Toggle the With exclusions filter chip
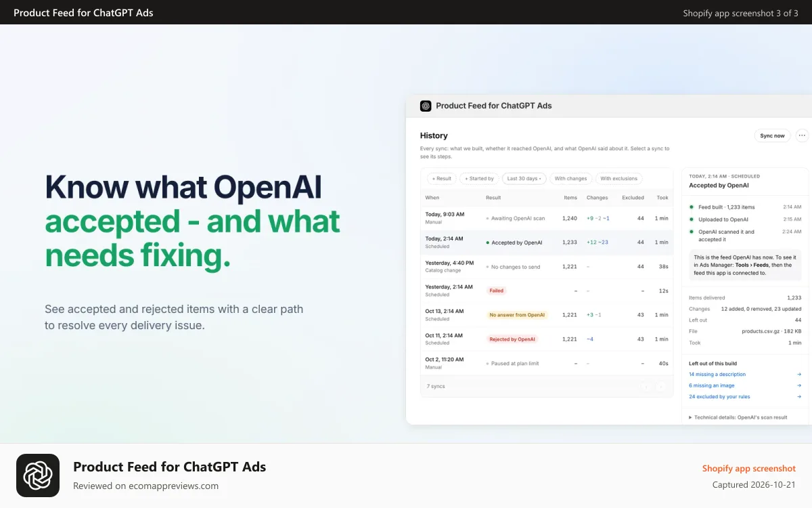 [x=619, y=179]
